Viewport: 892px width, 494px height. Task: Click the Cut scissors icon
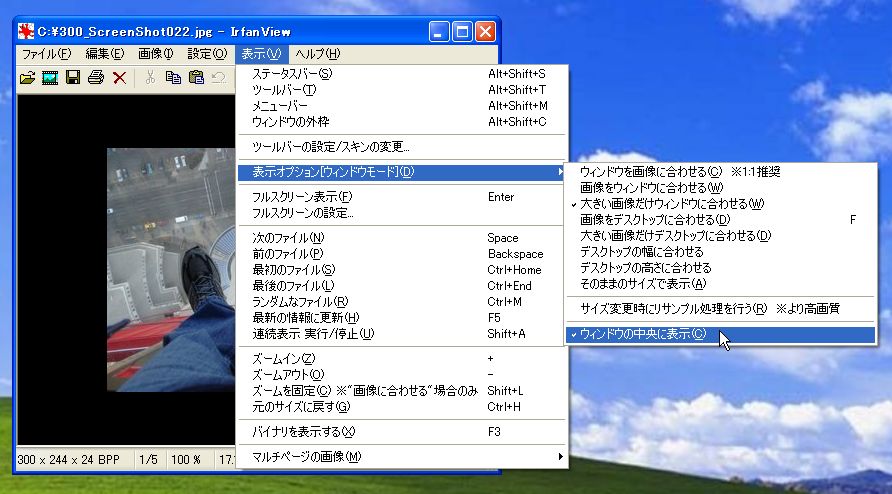[150, 78]
